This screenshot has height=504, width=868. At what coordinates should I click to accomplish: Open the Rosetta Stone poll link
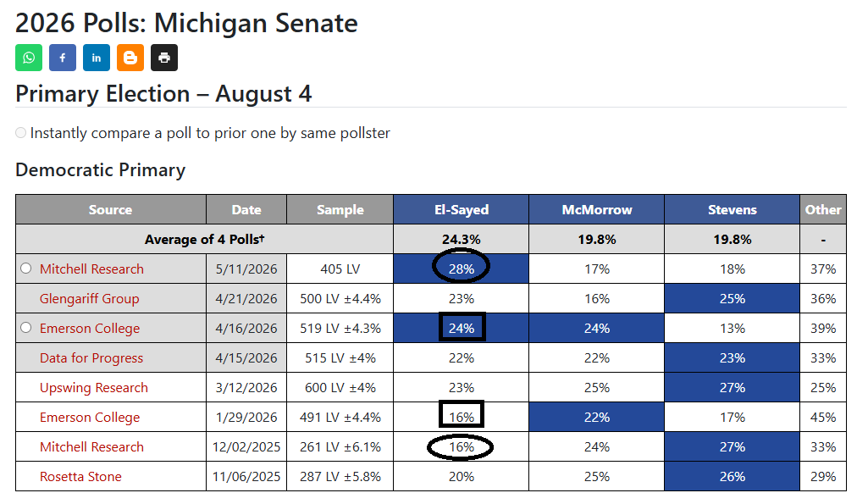80,476
